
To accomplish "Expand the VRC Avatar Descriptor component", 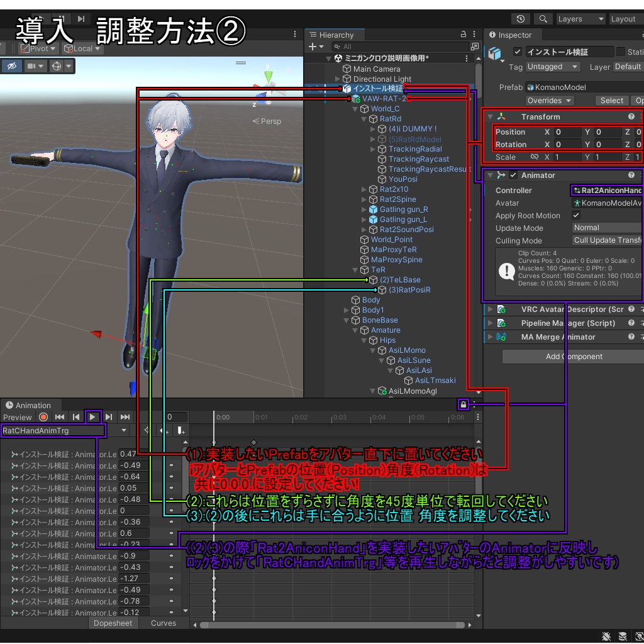I will coord(490,309).
